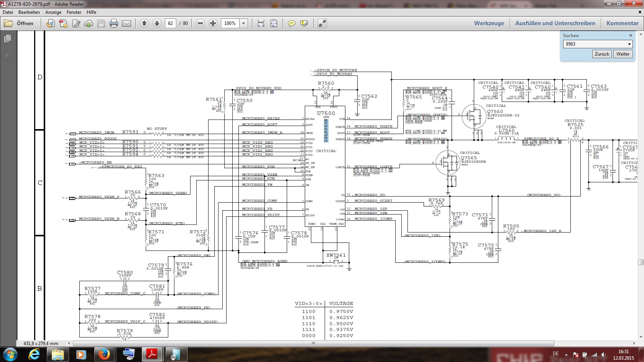Click the DE language indicator
Image resolution: width=644 pixels, height=362 pixels.
[x=555, y=354]
